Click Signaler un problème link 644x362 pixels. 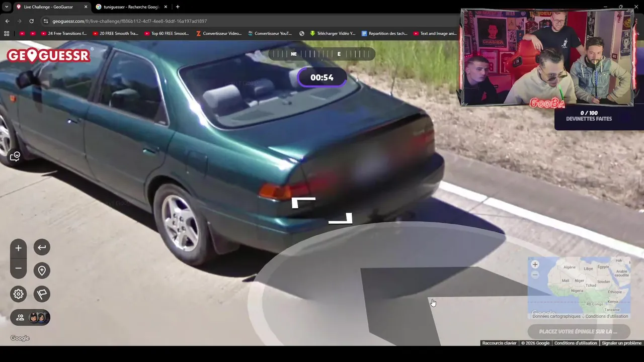pos(621,343)
